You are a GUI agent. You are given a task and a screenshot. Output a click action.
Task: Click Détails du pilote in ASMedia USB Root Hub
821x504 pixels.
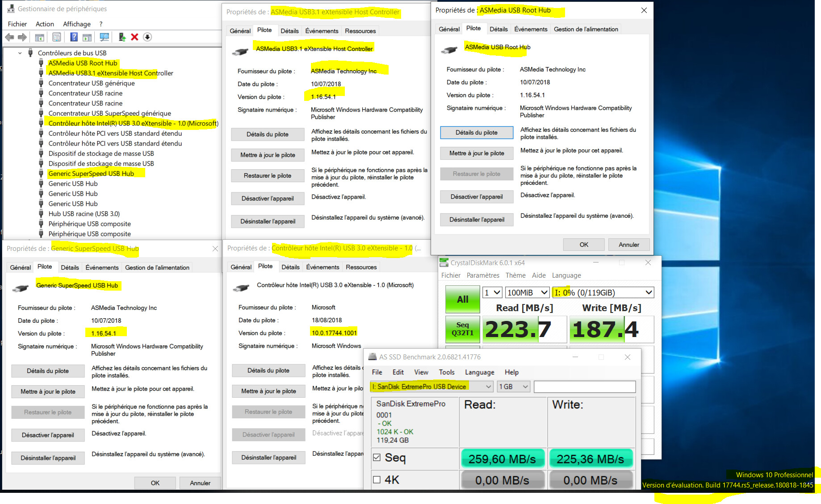477,133
